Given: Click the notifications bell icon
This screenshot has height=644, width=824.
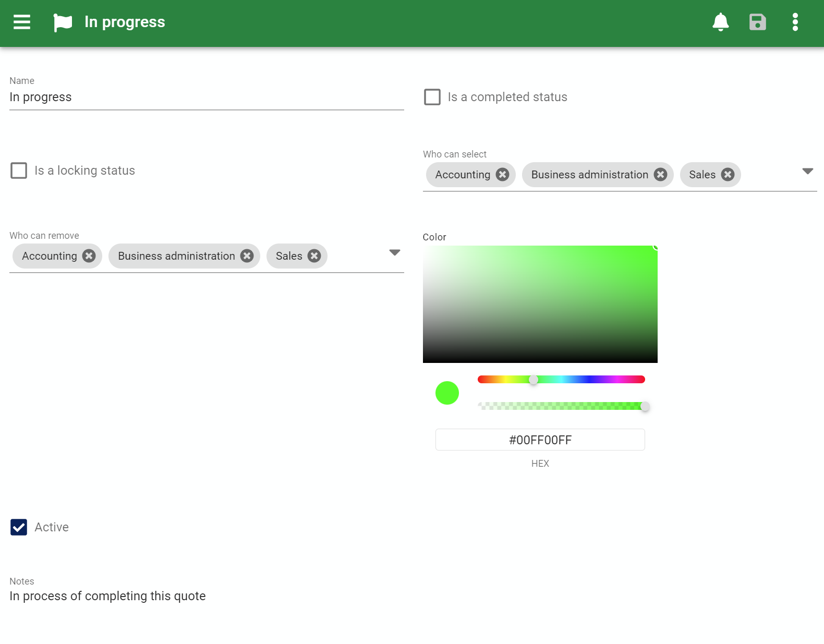Looking at the screenshot, I should [x=720, y=22].
